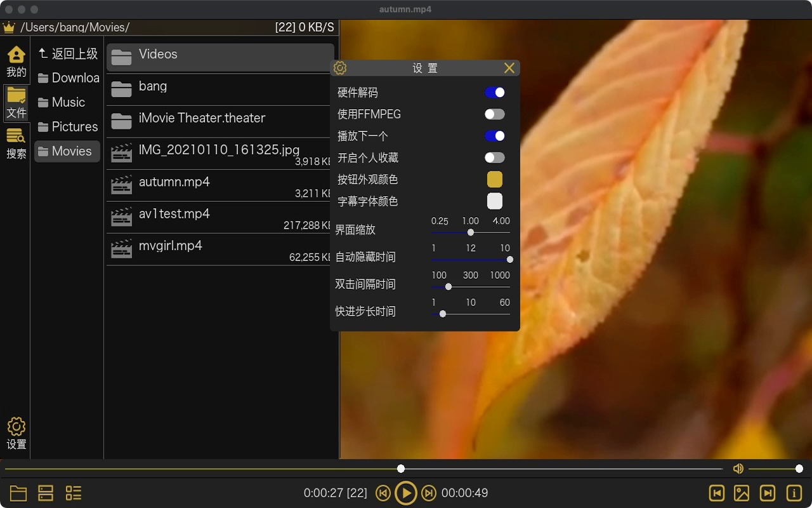Open 设置 from the left sidebar
The image size is (812, 508).
pyautogui.click(x=16, y=434)
